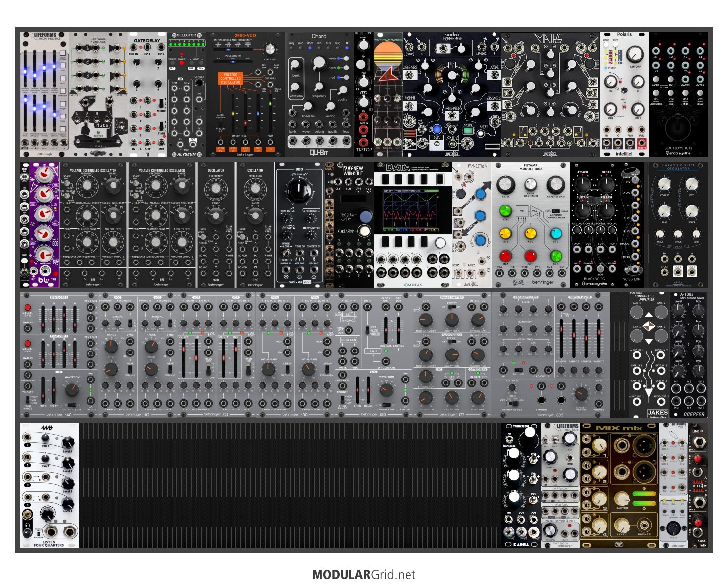This screenshot has width=728, height=585.
Task: Click the blue PROGRAM knob on Pam's New Workout
Action: (x=365, y=216)
